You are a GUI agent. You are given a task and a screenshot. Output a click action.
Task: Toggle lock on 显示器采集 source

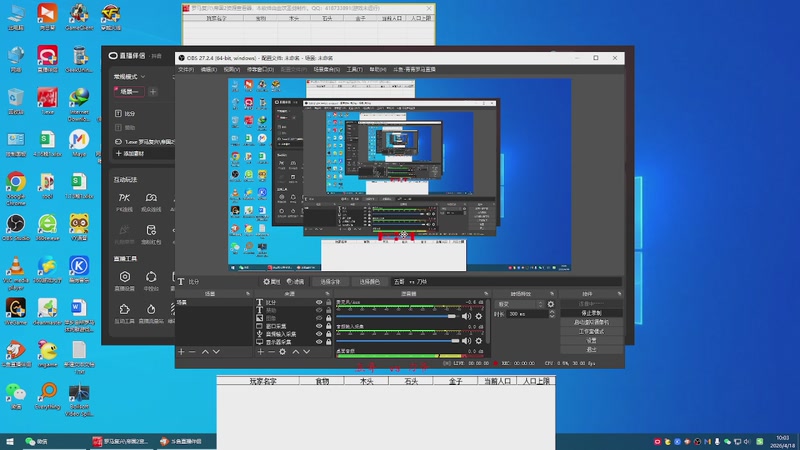(329, 342)
